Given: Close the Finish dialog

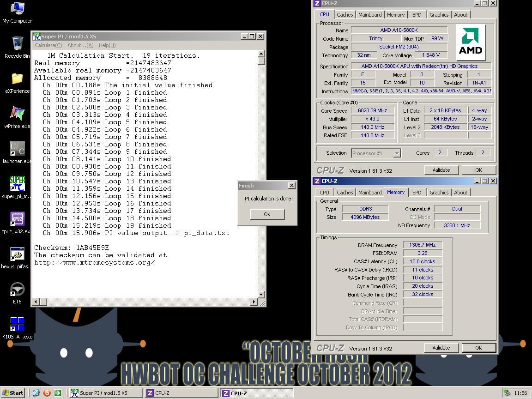Looking at the screenshot, I should coord(292,185).
